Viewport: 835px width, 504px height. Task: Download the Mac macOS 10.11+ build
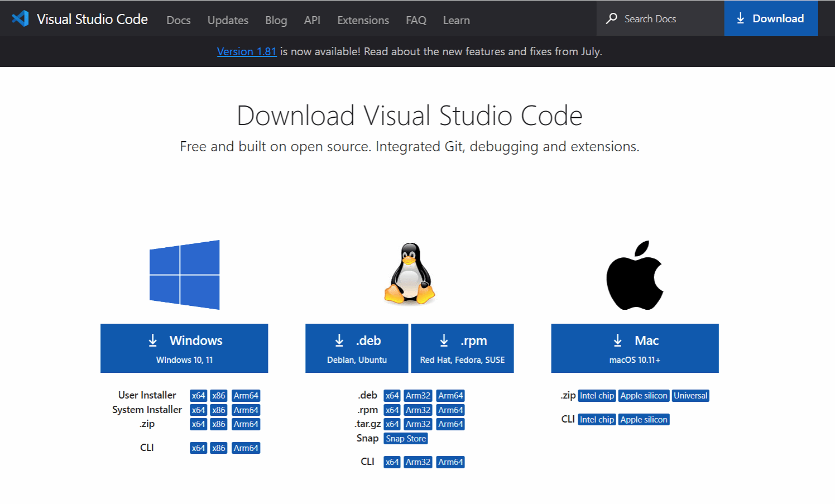635,348
